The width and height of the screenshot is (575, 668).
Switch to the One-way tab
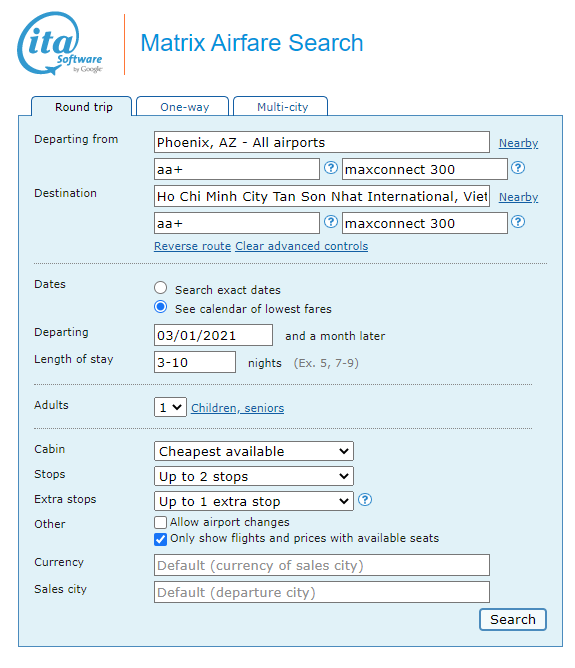183,107
